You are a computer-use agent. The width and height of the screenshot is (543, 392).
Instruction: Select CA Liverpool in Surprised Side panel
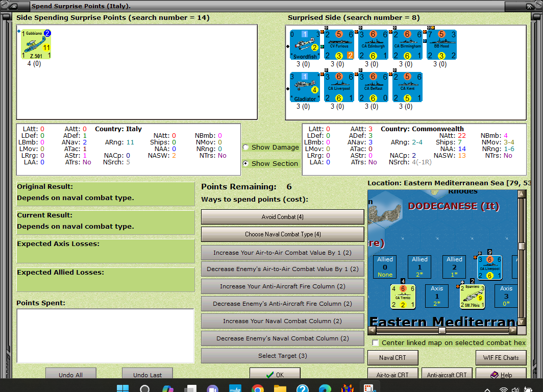[339, 87]
